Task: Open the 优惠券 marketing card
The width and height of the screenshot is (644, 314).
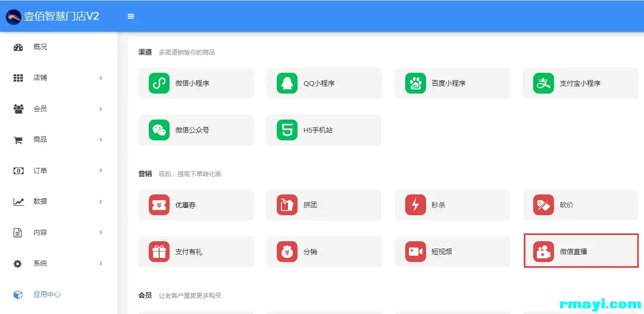Action: (196, 205)
